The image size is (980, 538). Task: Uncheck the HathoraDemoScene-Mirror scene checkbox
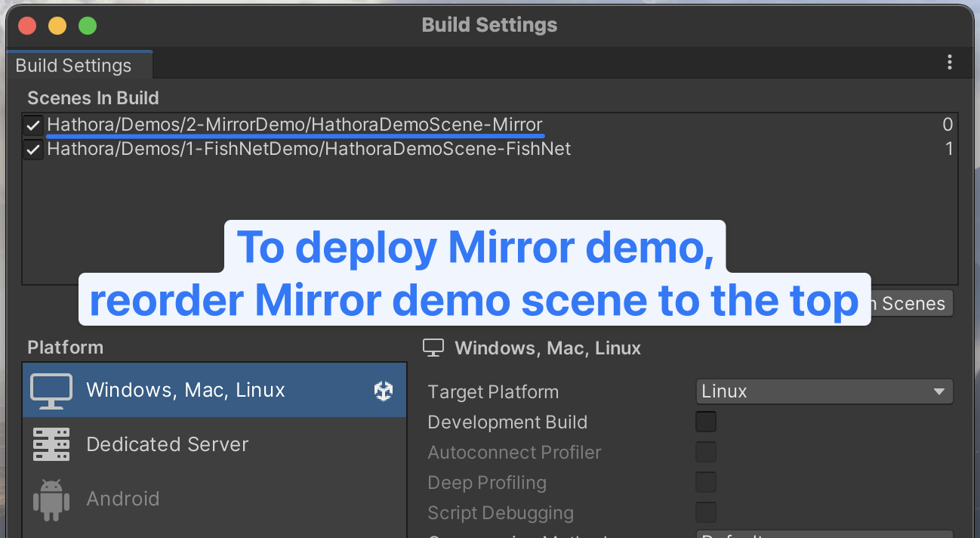click(33, 125)
